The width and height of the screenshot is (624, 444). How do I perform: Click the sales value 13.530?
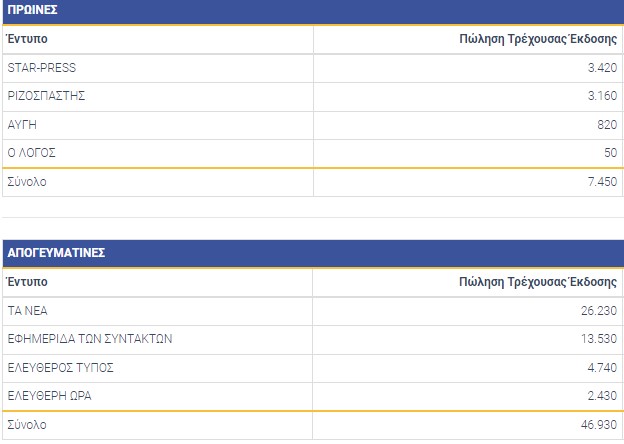coord(600,338)
